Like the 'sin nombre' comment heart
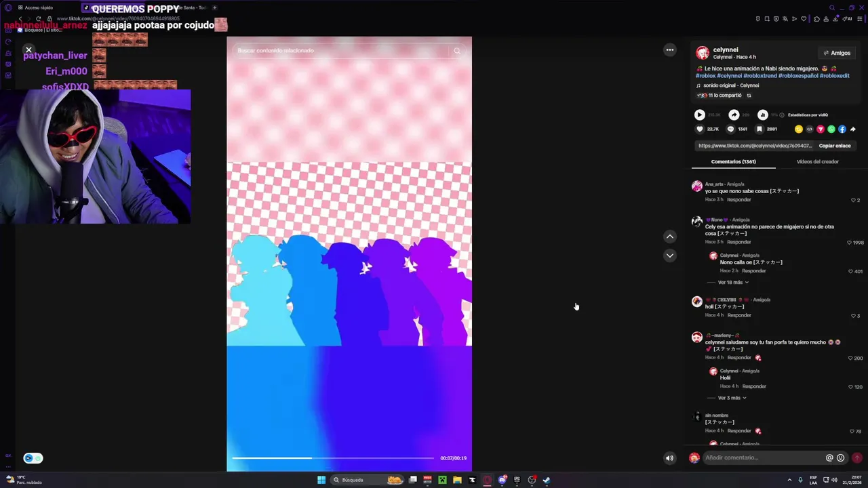Screen dimensions: 868x488 tap(852, 431)
